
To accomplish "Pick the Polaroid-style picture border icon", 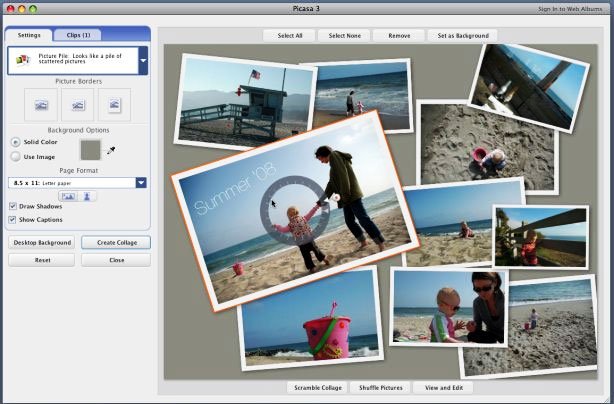I will (113, 104).
